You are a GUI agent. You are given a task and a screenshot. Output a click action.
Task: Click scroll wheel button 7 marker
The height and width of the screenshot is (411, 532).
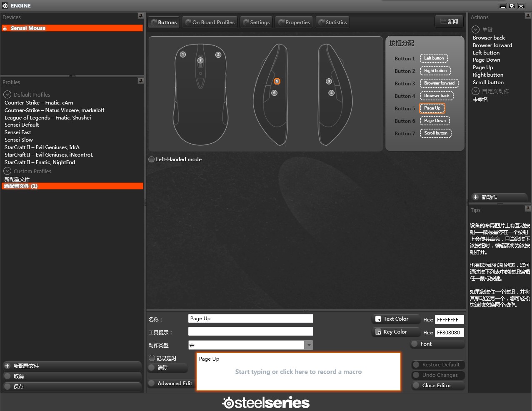tap(200, 60)
